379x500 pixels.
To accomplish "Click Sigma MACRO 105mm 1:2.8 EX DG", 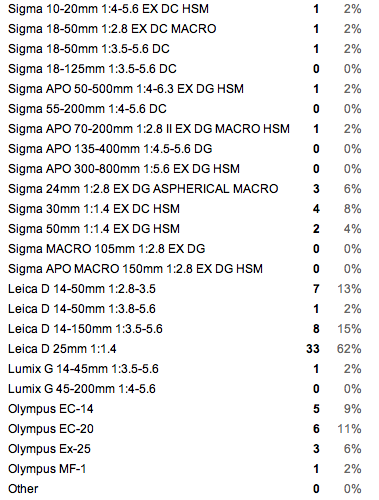I will [106, 249].
